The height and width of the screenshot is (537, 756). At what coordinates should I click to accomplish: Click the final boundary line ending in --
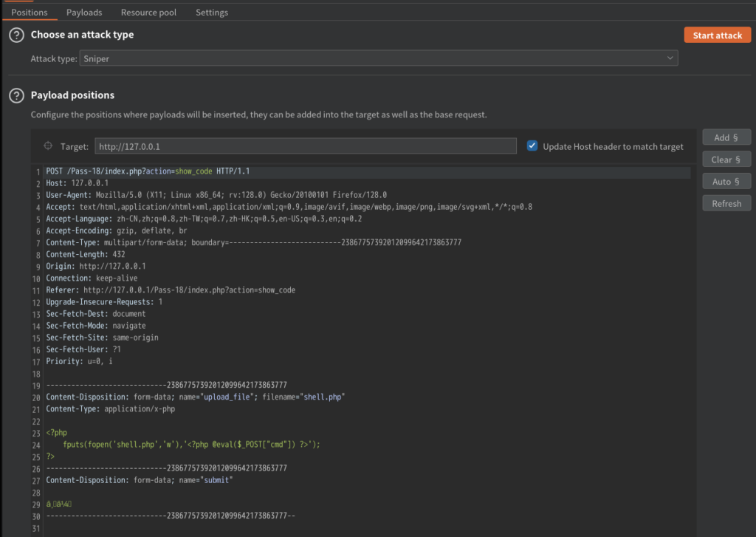(171, 516)
